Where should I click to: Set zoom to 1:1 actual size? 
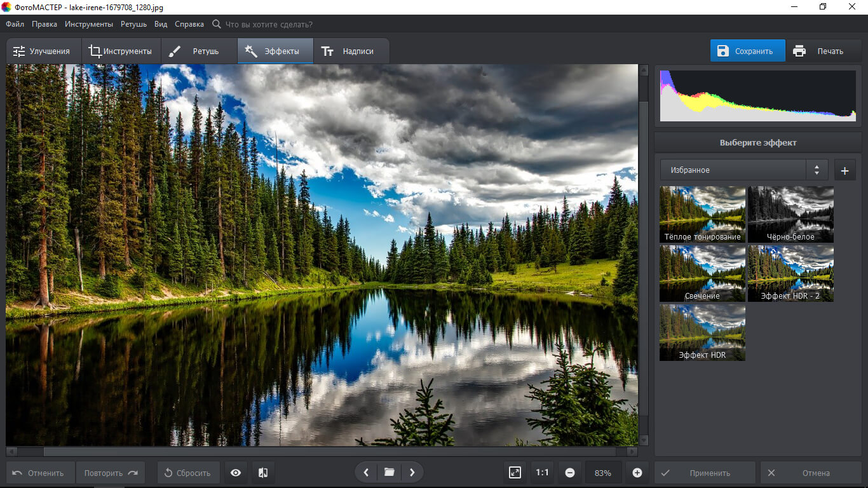point(542,473)
